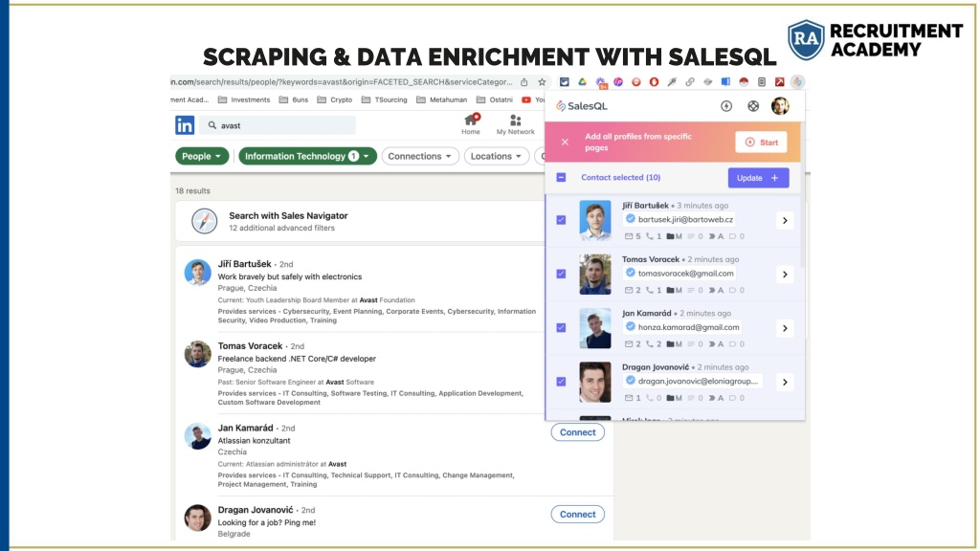
Task: Click the Google Drive extension icon
Action: click(x=582, y=82)
